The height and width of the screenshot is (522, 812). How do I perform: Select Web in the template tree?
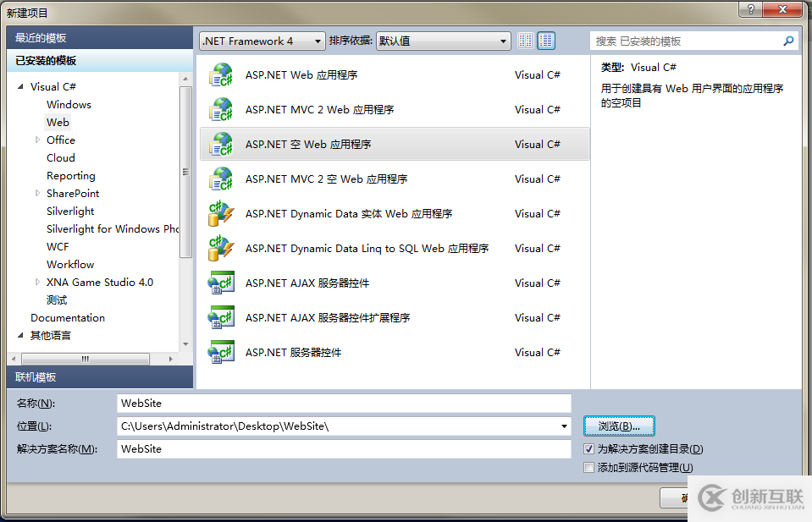(x=58, y=122)
